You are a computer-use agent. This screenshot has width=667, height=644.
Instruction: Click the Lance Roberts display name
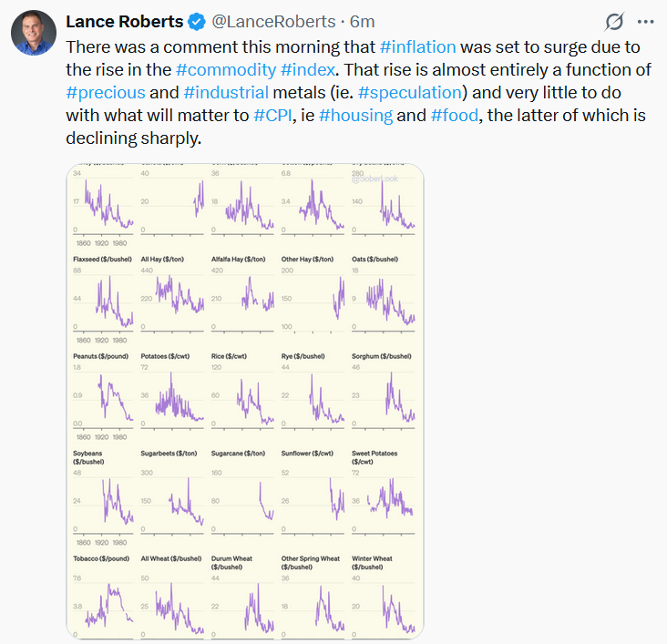[125, 22]
